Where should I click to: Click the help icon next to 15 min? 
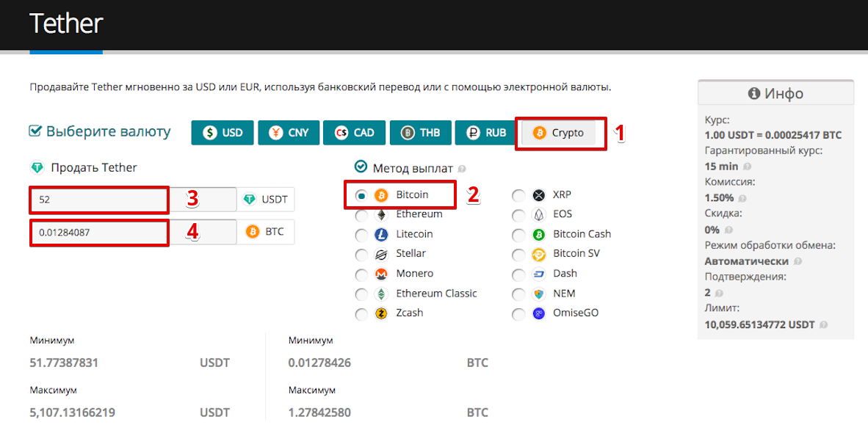[748, 167]
